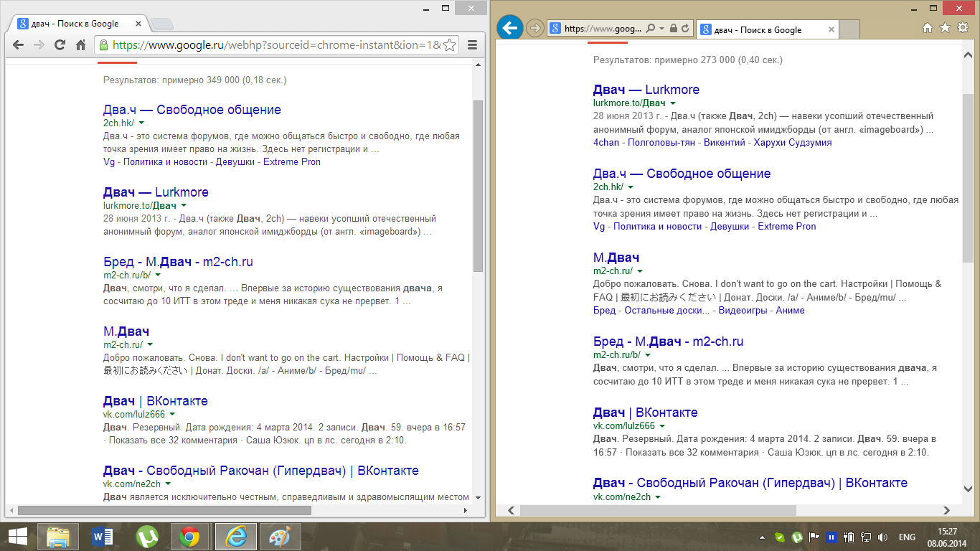Open the IE address bar autocomplete dropdown

[661, 29]
